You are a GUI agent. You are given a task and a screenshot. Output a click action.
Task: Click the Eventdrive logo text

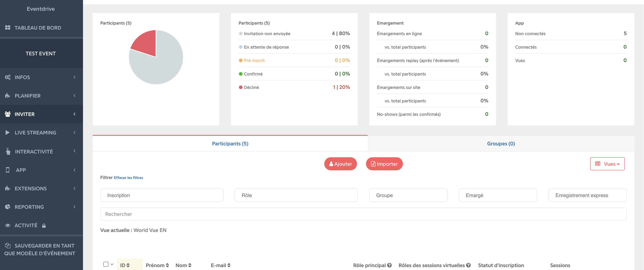click(x=41, y=9)
